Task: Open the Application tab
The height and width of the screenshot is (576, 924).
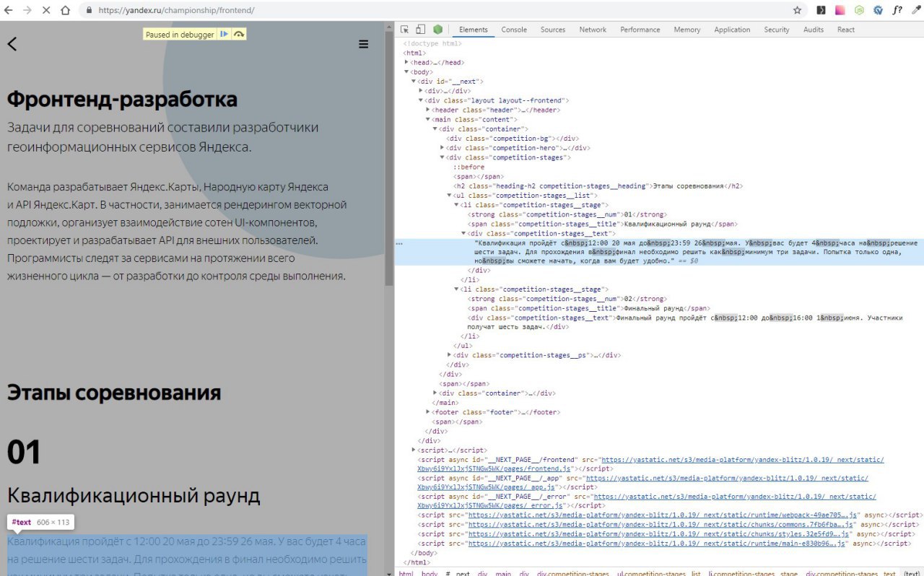Action: pos(732,30)
